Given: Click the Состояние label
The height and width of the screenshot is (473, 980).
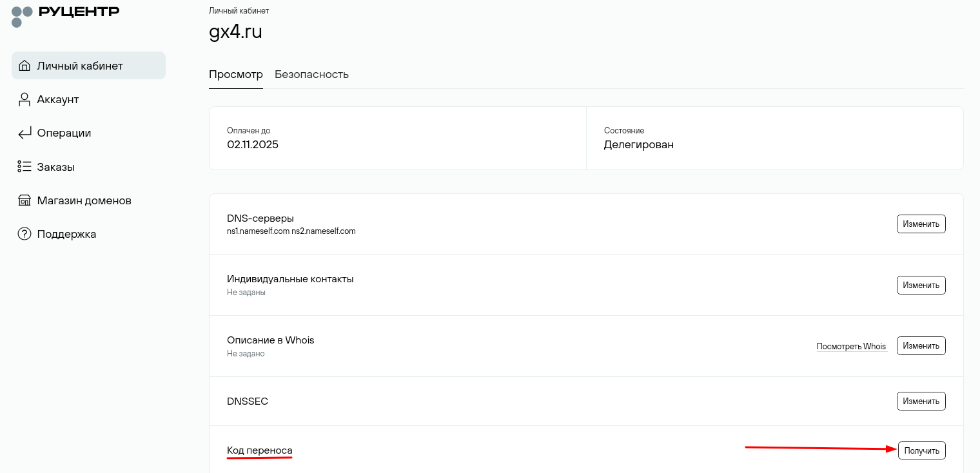Looking at the screenshot, I should [x=624, y=130].
